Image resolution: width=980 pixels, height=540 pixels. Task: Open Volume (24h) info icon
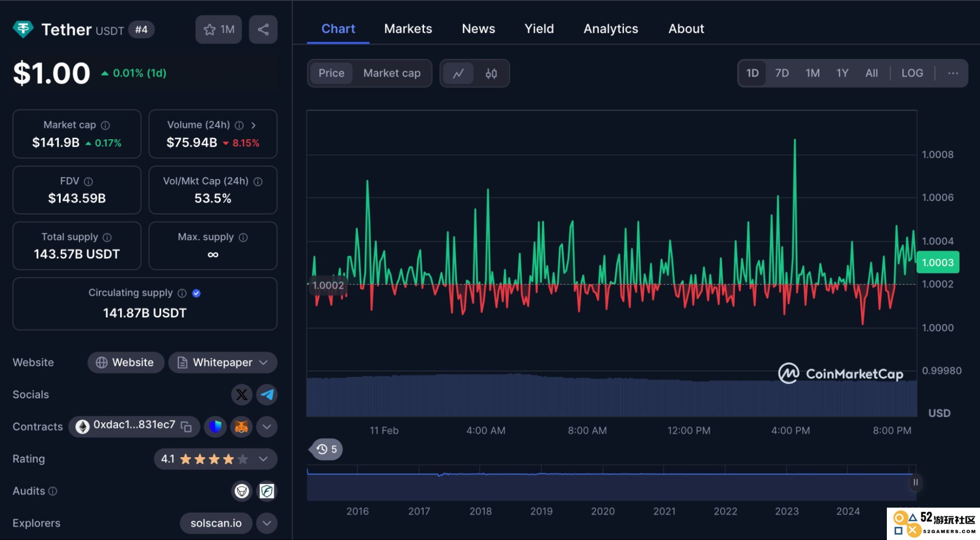tap(239, 125)
